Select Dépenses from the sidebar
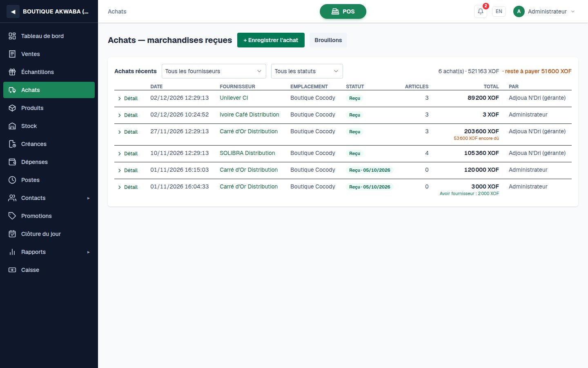The width and height of the screenshot is (588, 368). [x=49, y=162]
